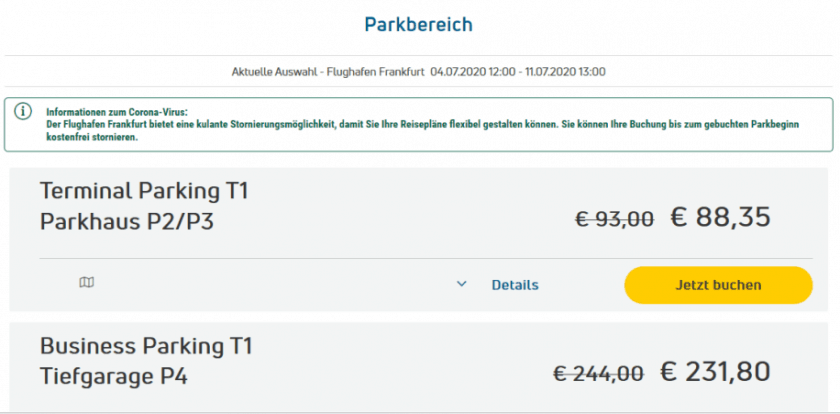This screenshot has height=414, width=840.
Task: Select the Business Parking T1 title
Action: tap(146, 347)
